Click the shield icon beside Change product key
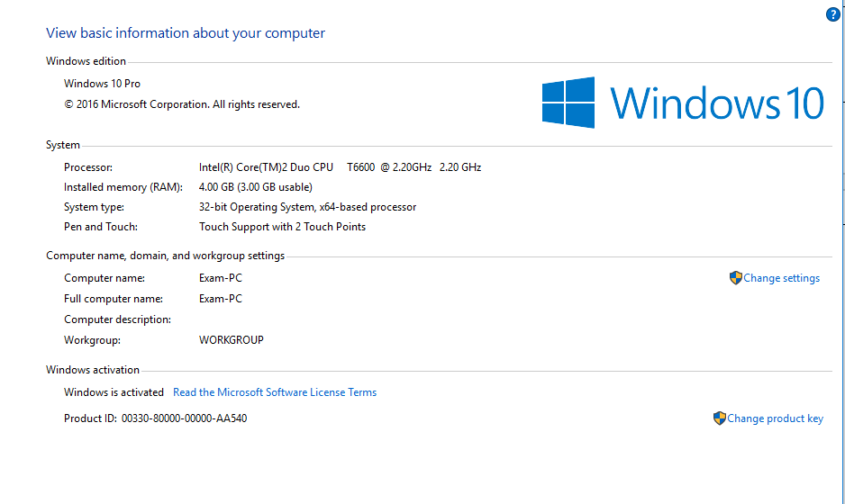The width and height of the screenshot is (845, 504). pos(720,418)
